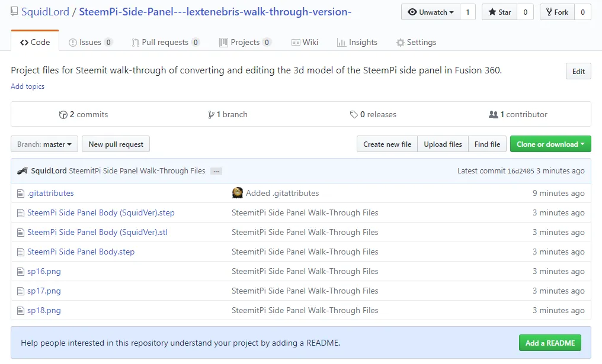Screen dimensions: 602x364
Task: Open the Pull requests tab
Action: click(165, 42)
